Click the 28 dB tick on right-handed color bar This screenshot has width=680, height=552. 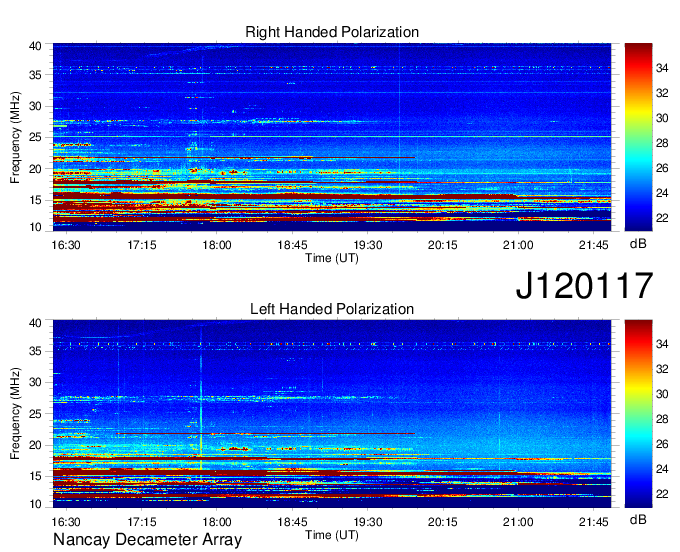662,143
